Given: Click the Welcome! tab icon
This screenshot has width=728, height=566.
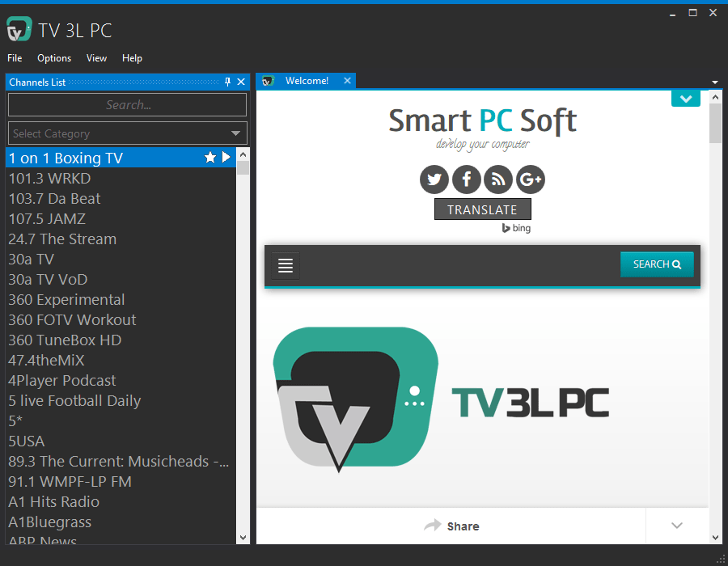Looking at the screenshot, I should tap(269, 81).
